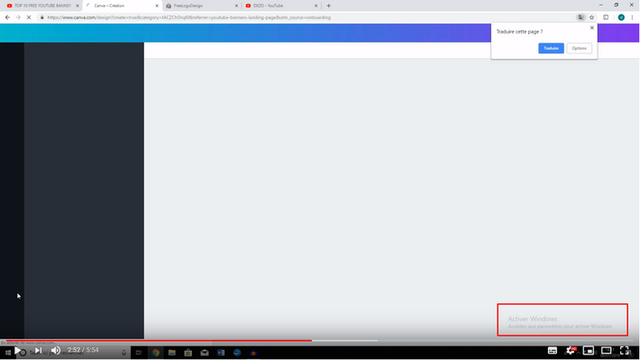This screenshot has height=361, width=640.
Task: Click the blue round taskbar icon
Action: pyautogui.click(x=237, y=352)
